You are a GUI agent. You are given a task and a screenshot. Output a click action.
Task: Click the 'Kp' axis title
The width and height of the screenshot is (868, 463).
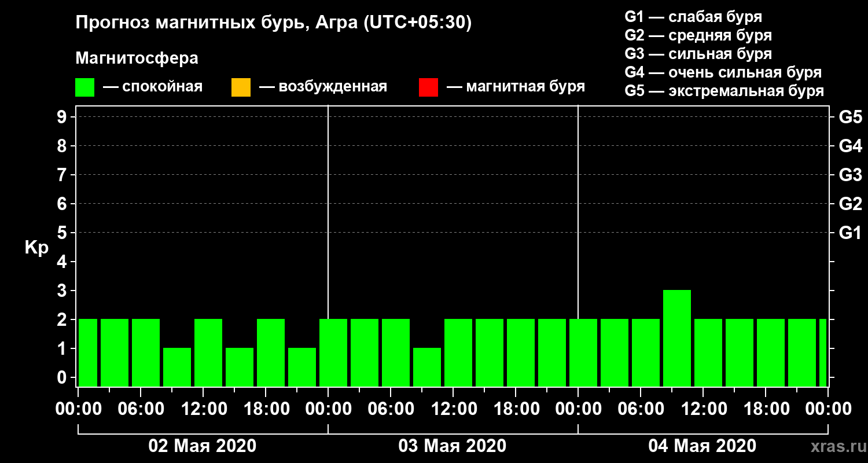coord(36,247)
